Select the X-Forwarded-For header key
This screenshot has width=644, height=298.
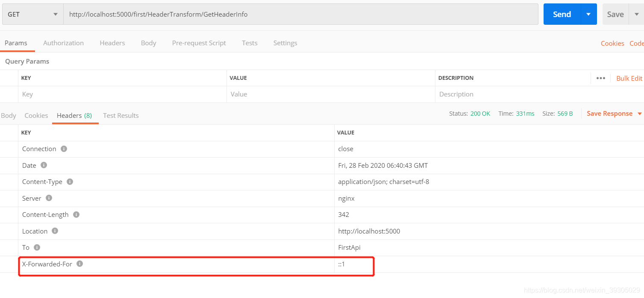[47, 264]
